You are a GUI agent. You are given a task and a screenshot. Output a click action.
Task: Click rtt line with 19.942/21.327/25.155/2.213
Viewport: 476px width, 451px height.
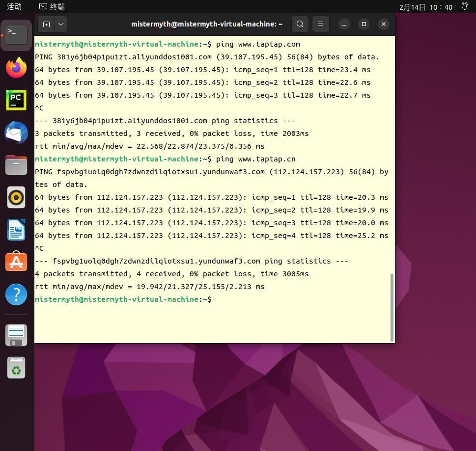150,287
